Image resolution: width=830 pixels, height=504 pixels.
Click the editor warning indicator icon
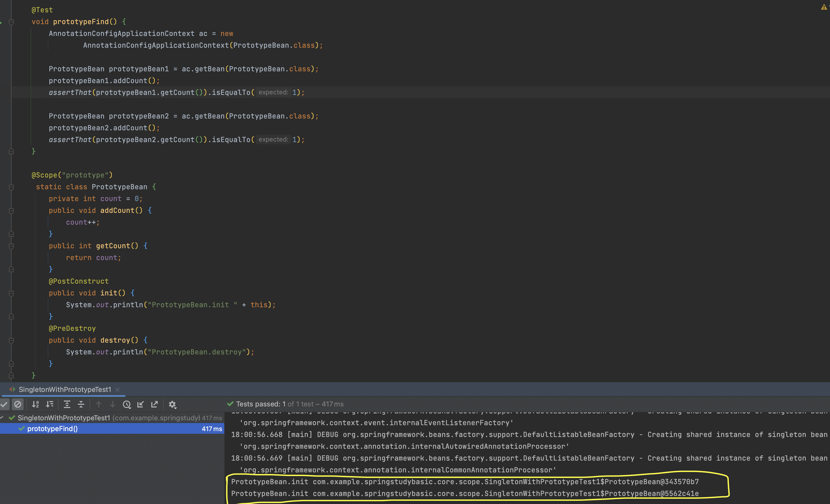[824, 7]
